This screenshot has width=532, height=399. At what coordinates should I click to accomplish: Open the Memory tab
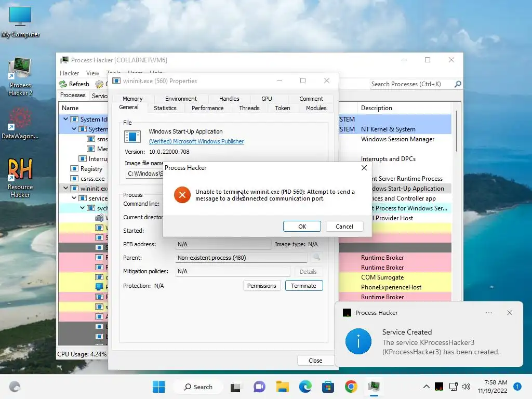(x=132, y=99)
